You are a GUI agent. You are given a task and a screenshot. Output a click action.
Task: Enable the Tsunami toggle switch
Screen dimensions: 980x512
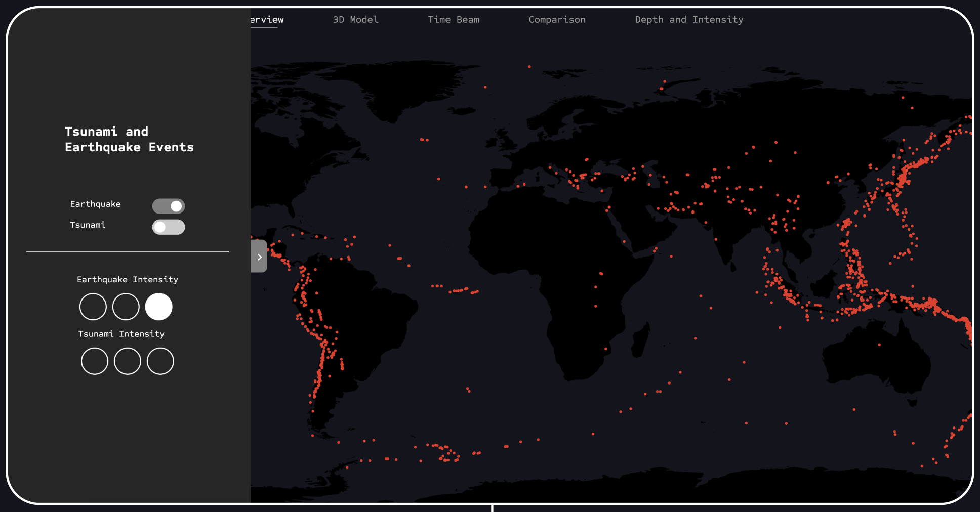(x=169, y=227)
